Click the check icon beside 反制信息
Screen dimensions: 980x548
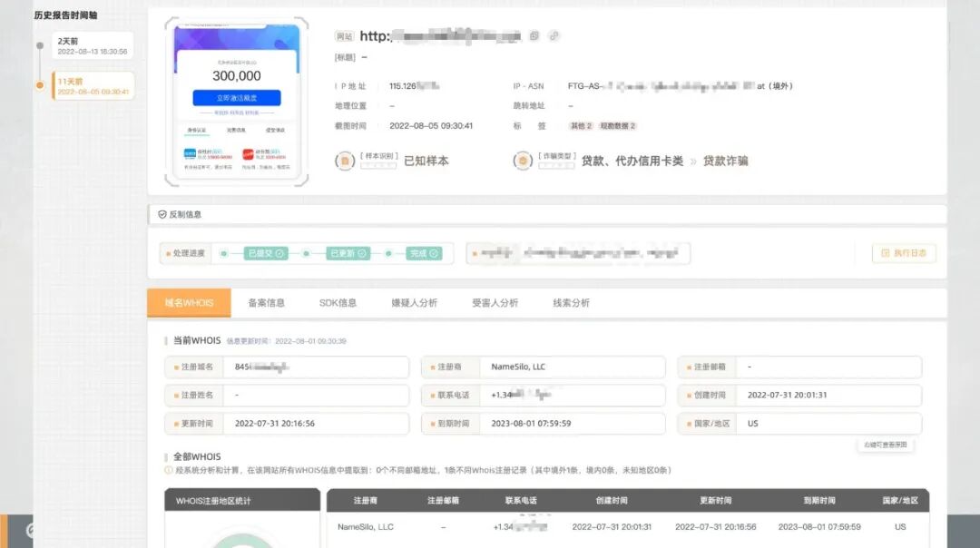(x=162, y=214)
